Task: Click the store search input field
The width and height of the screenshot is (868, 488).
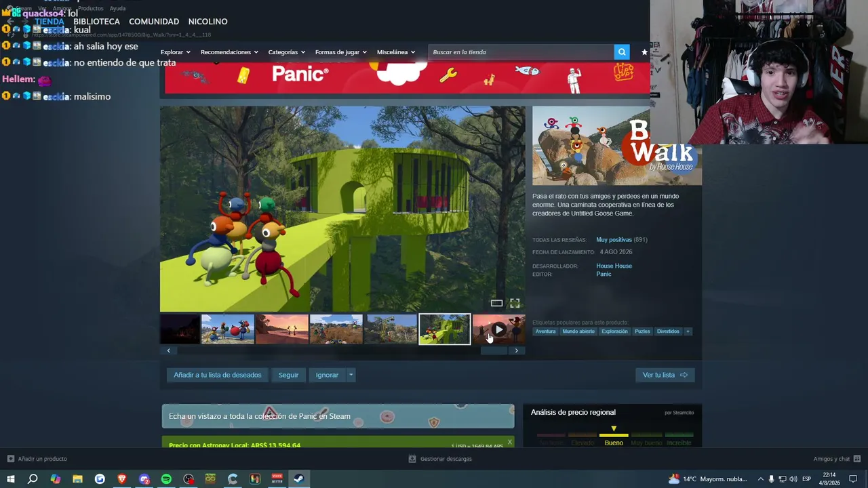Action: pos(521,52)
